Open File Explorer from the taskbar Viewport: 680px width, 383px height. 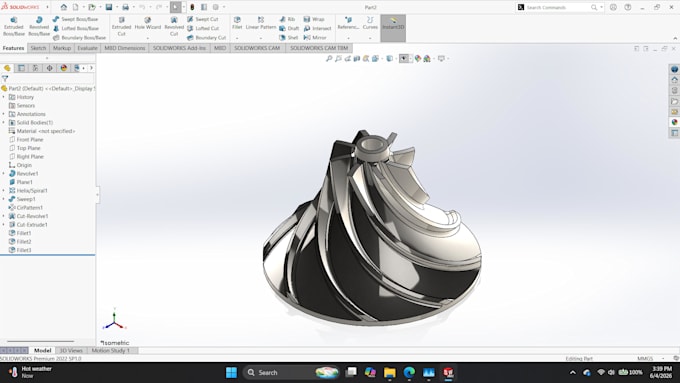[x=389, y=373]
